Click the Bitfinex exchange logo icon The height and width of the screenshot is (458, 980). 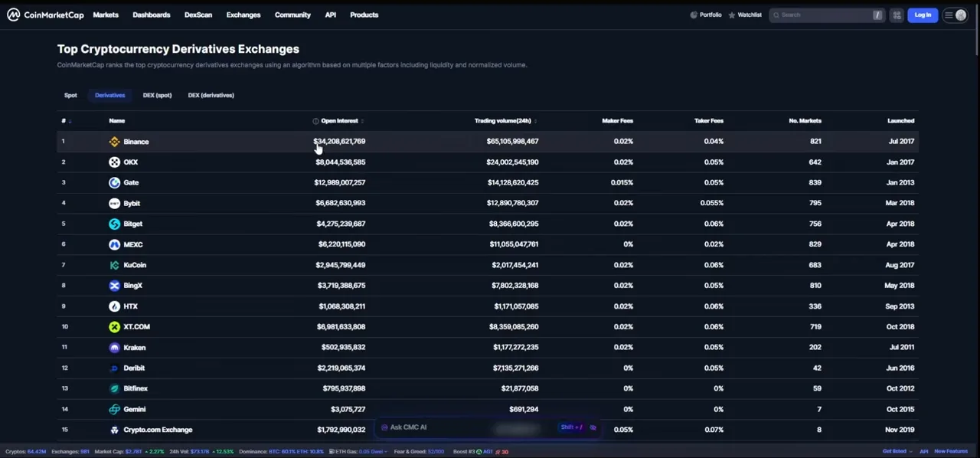[x=114, y=389]
